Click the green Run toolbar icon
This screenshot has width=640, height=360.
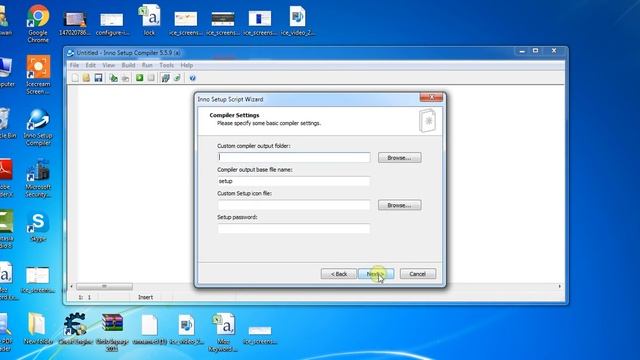[x=140, y=78]
